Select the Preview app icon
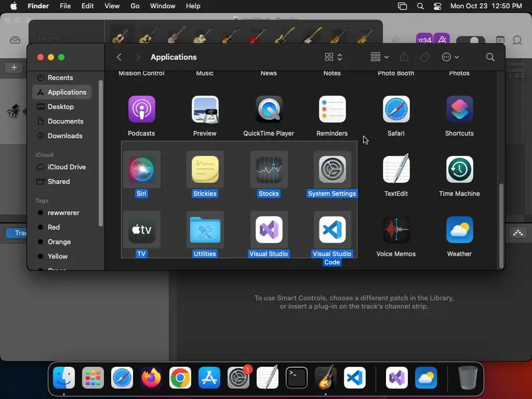The height and width of the screenshot is (399, 532). pyautogui.click(x=205, y=109)
